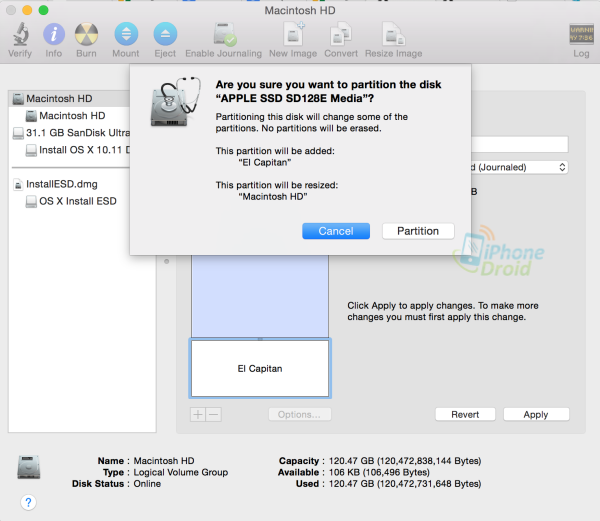Open the Journaled format dropdown
Screen dimensions: 600x521
pos(520,167)
